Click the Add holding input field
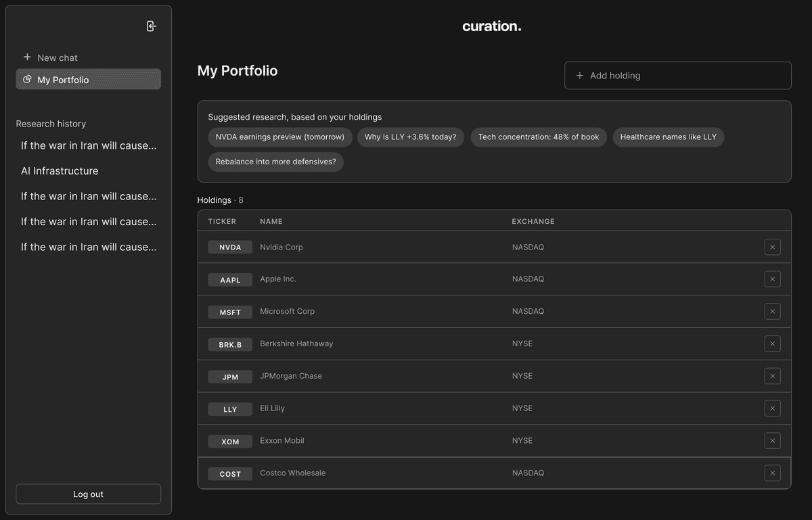The width and height of the screenshot is (812, 520). 678,76
